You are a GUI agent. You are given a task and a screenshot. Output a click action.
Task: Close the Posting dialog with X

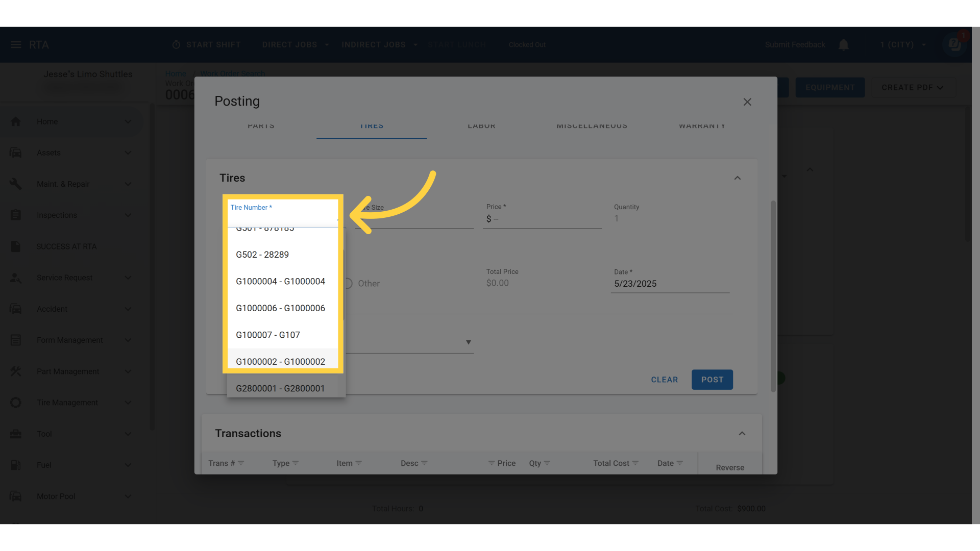[x=747, y=102]
